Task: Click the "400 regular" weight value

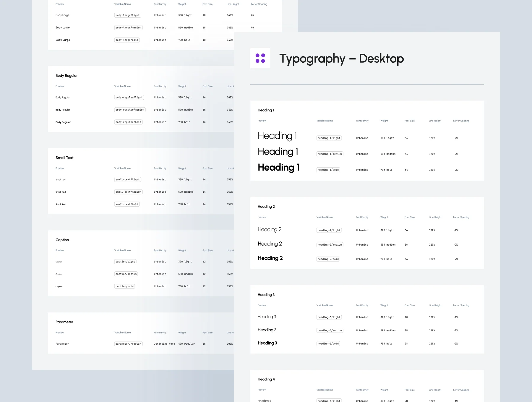Action: [x=186, y=344]
